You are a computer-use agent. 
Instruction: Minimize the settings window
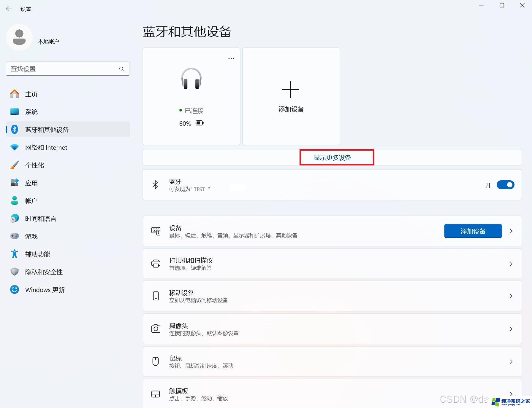click(x=482, y=5)
